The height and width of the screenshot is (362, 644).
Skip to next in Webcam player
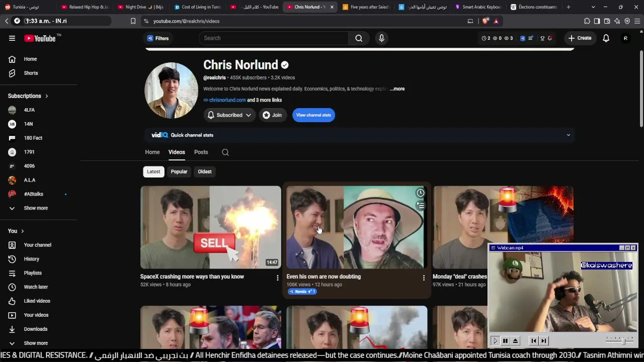pos(543,341)
